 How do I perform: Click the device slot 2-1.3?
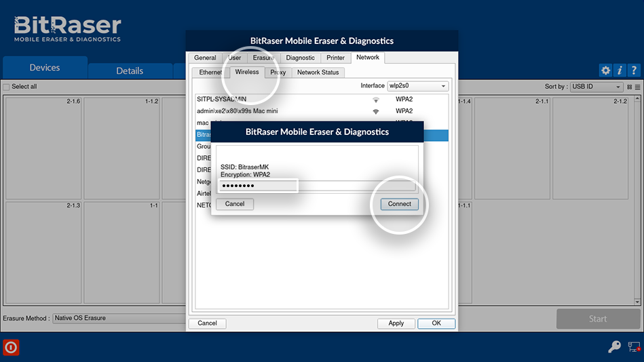43,252
